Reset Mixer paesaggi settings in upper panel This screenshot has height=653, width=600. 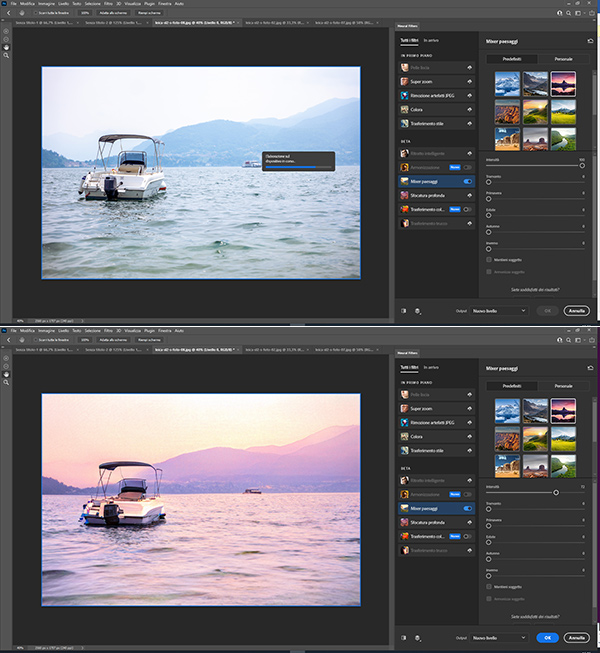point(591,39)
